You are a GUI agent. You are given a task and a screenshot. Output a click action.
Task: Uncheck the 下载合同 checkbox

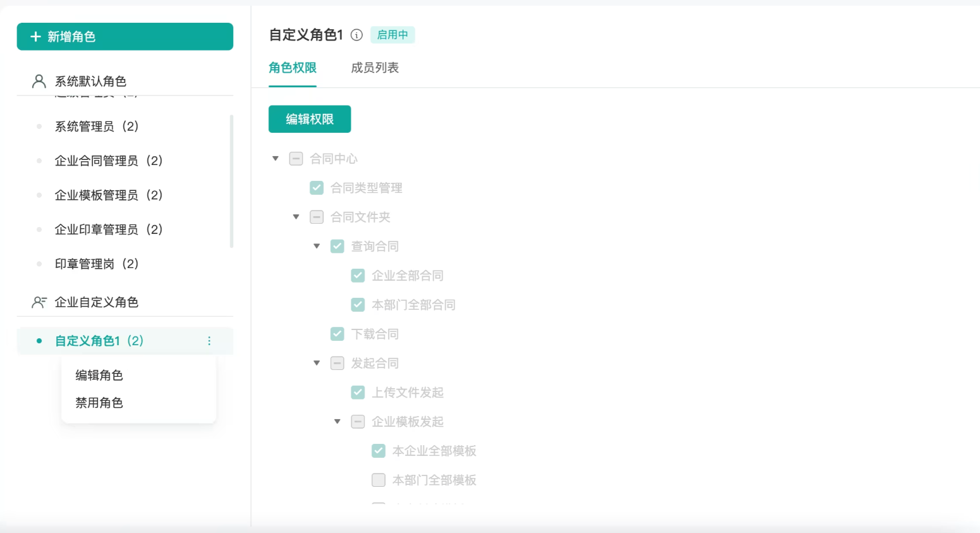pos(337,334)
